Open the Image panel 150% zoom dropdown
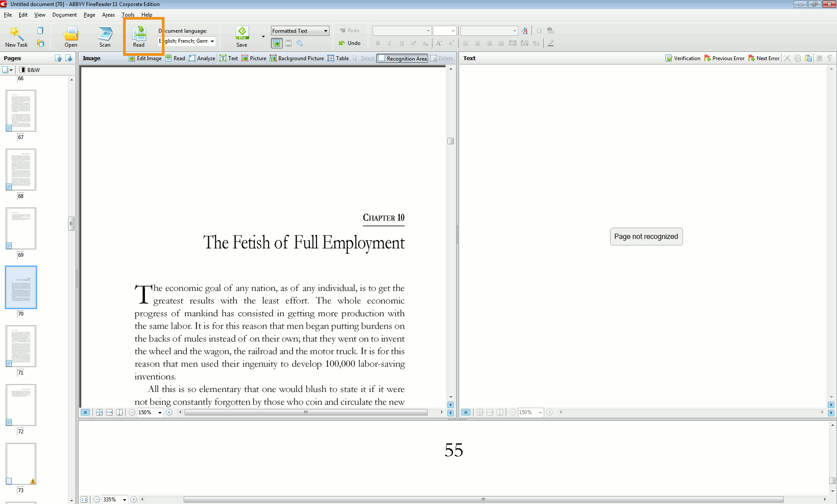This screenshot has width=837, height=504. coord(160,412)
